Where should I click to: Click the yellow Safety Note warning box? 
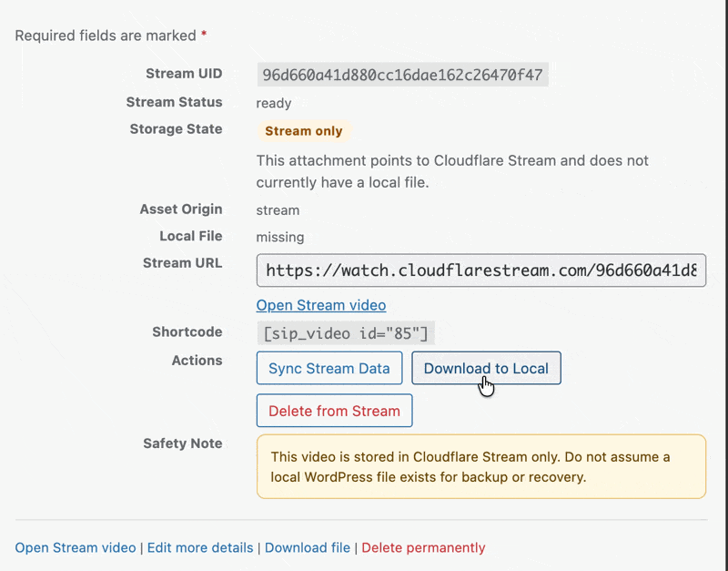coord(480,466)
